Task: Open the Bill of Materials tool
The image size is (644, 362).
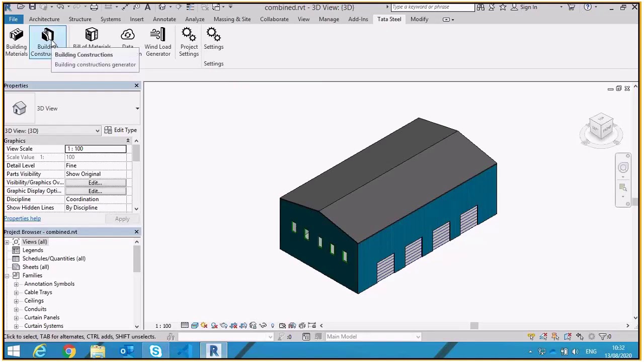Action: pos(92,38)
